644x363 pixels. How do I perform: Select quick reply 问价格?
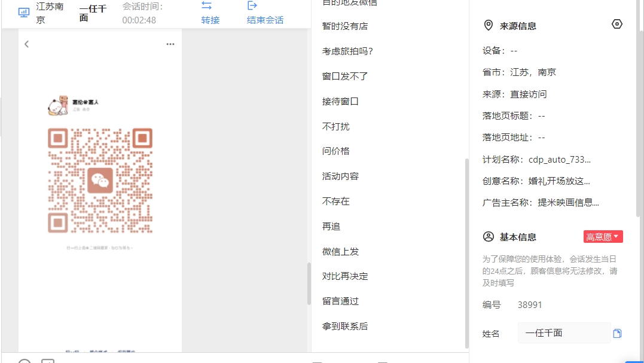tap(336, 151)
